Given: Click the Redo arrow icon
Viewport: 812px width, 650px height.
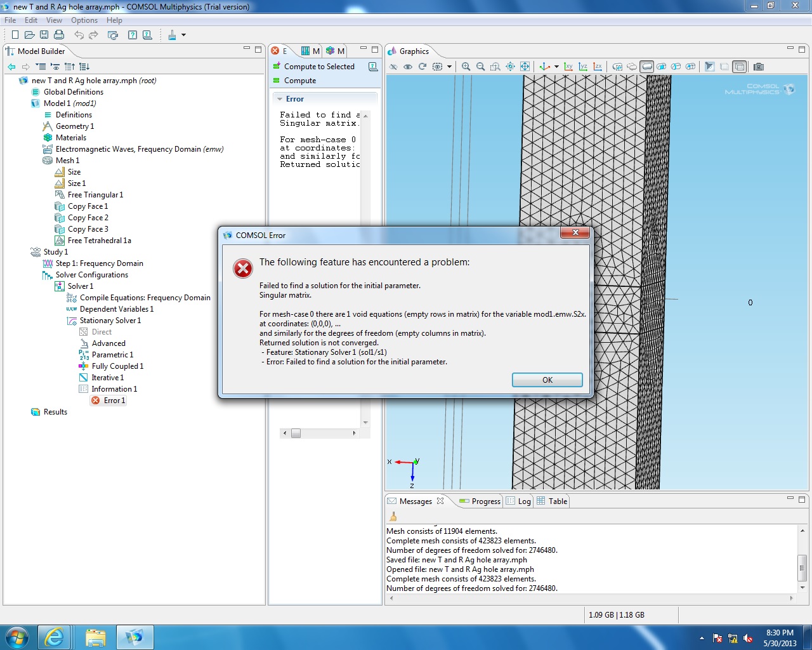Looking at the screenshot, I should click(93, 35).
